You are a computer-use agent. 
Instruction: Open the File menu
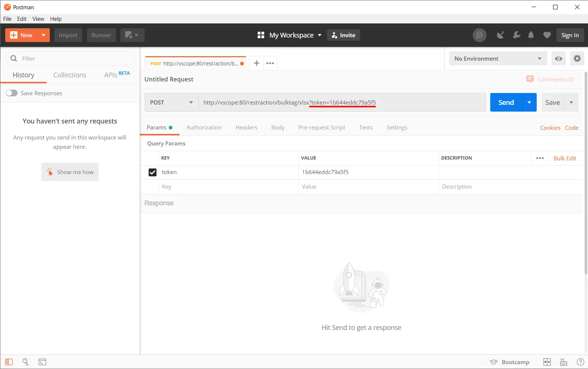tap(7, 19)
